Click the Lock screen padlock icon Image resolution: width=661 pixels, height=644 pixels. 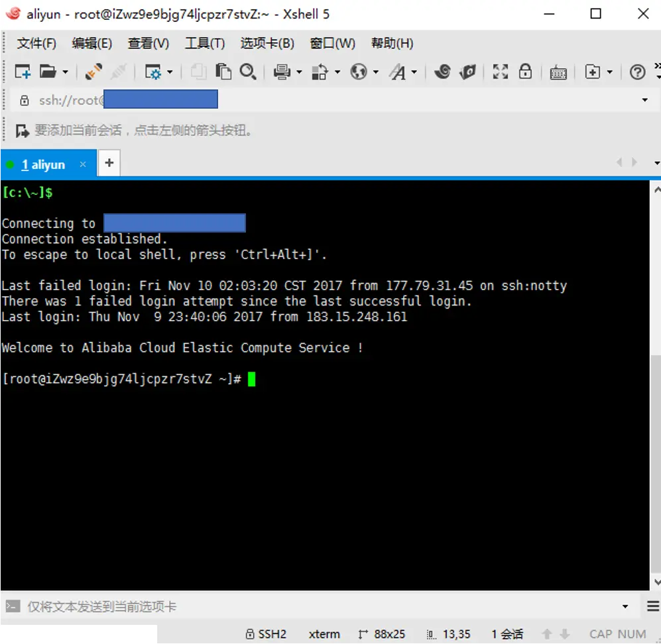(x=525, y=72)
